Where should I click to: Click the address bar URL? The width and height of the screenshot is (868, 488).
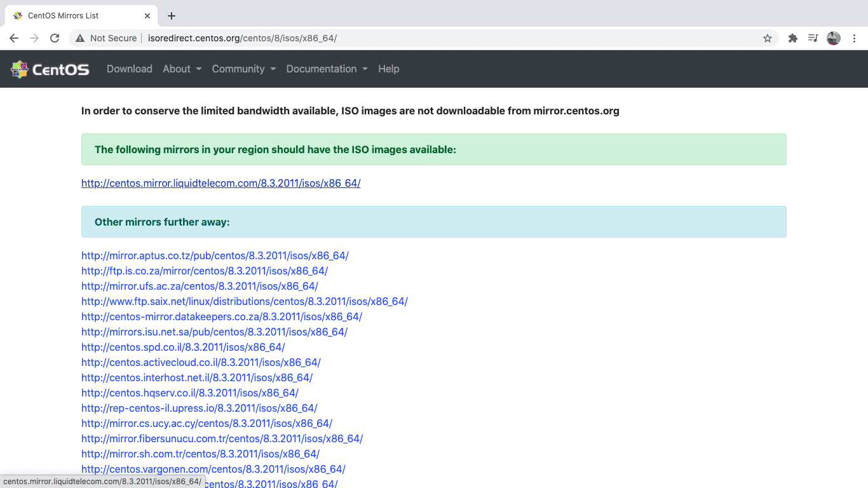242,38
